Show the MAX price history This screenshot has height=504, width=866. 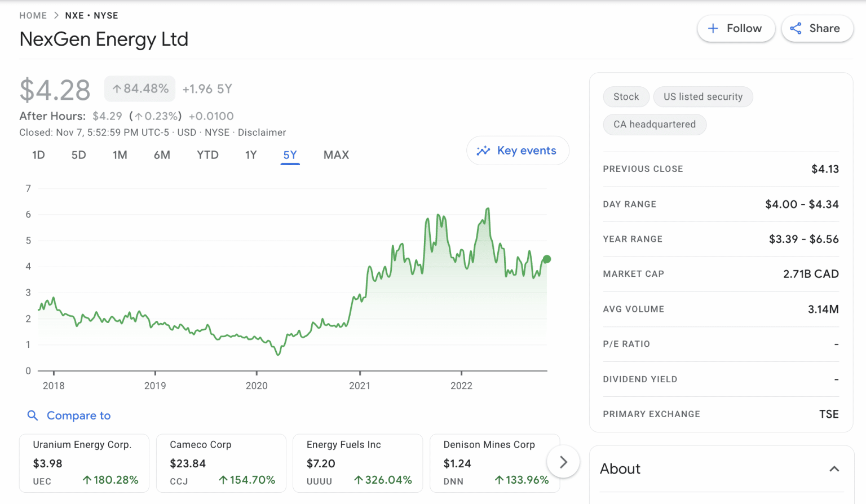point(336,155)
